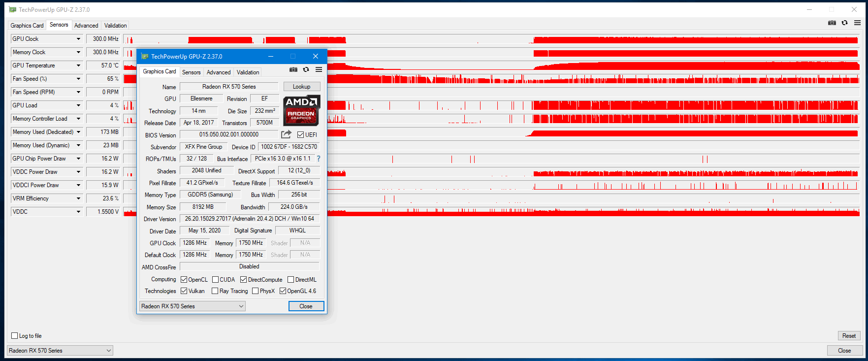Viewport: 868px width, 361px height.
Task: Open the Memory Clock sensor dropdown
Action: 78,52
